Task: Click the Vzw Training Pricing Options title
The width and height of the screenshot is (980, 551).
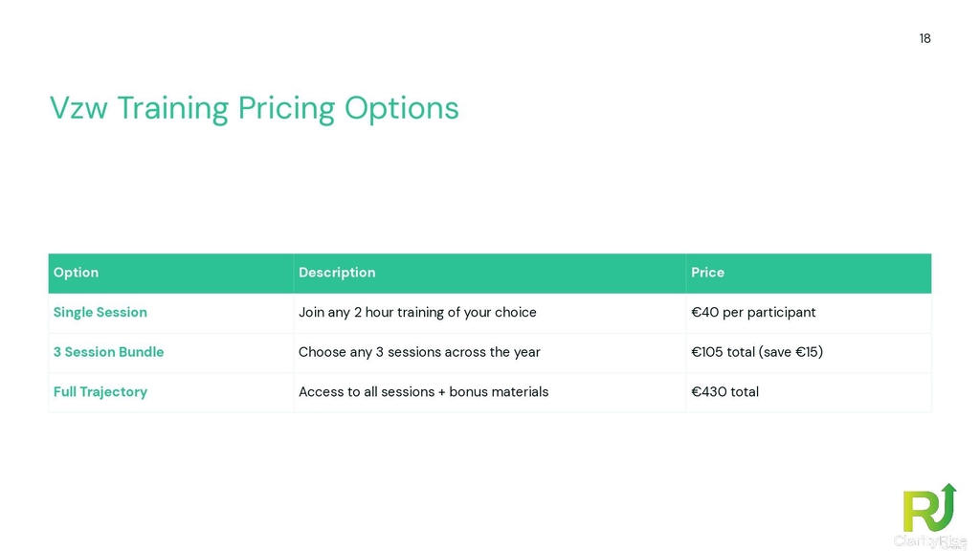Action: (x=255, y=108)
